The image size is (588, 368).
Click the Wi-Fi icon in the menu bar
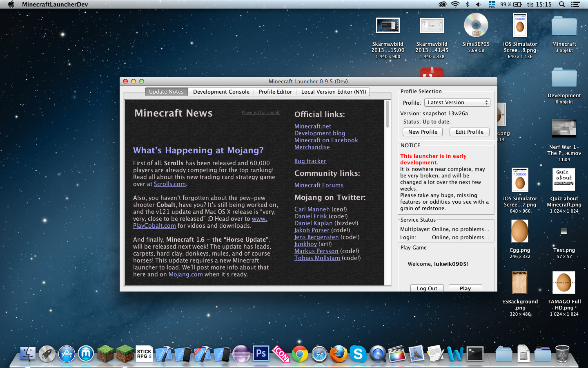[x=455, y=4]
